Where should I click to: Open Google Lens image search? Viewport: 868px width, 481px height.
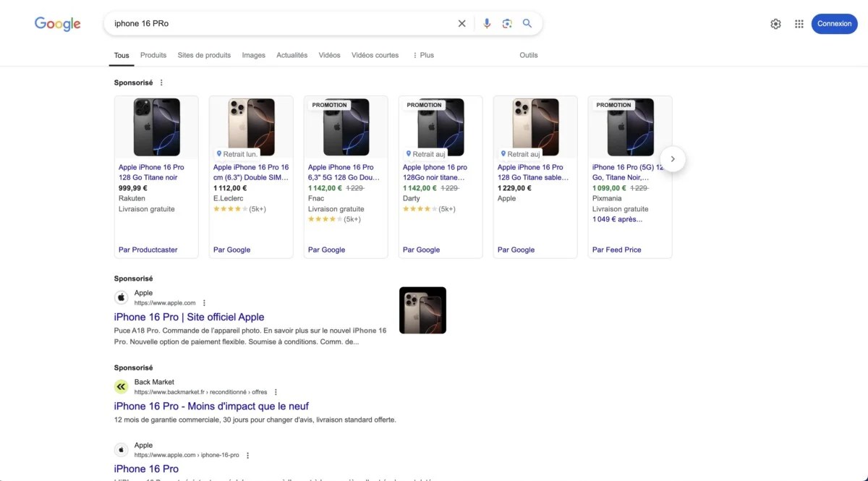(507, 24)
